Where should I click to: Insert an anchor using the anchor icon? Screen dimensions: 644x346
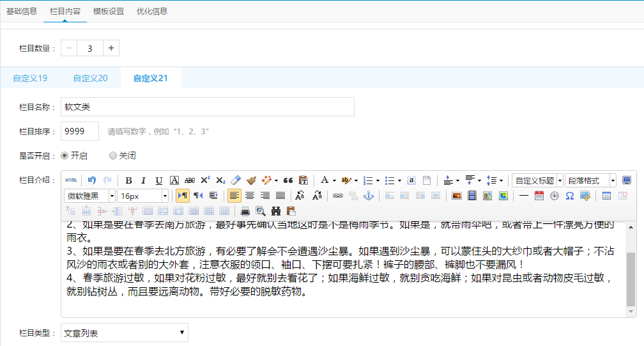coord(368,196)
